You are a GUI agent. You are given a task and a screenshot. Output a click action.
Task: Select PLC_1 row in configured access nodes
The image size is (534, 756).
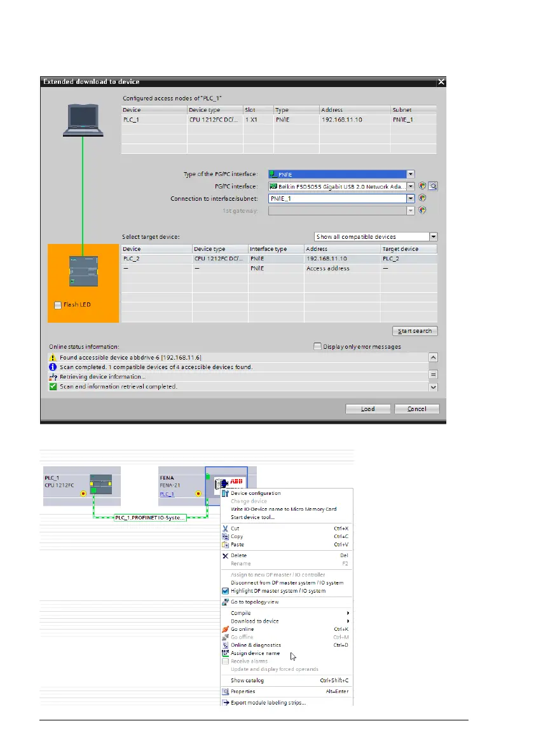(x=279, y=119)
